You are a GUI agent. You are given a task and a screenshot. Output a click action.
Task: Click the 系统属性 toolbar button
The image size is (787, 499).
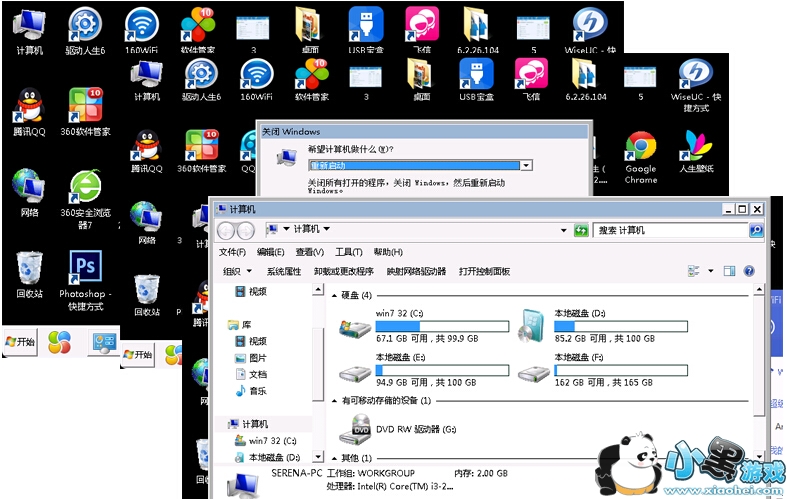coord(283,271)
